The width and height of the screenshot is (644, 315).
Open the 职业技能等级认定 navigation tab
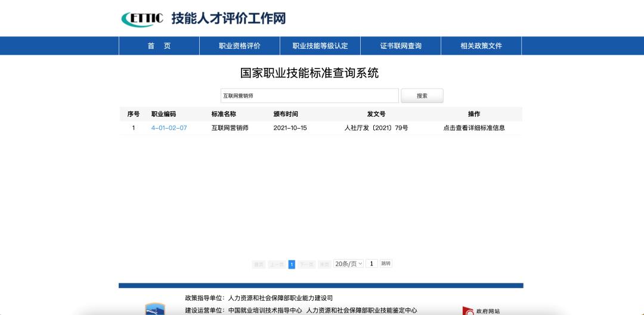point(320,46)
